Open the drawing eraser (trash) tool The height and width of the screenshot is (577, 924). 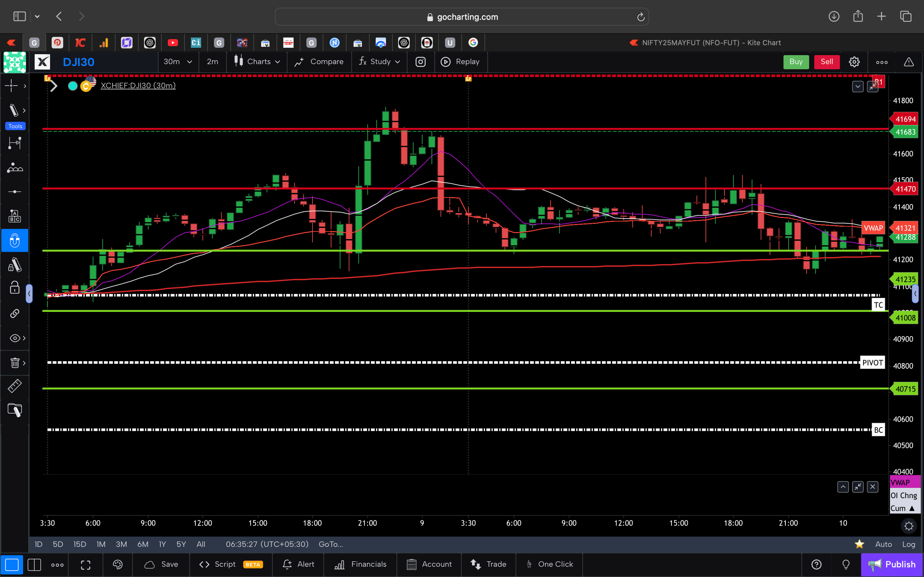(15, 363)
